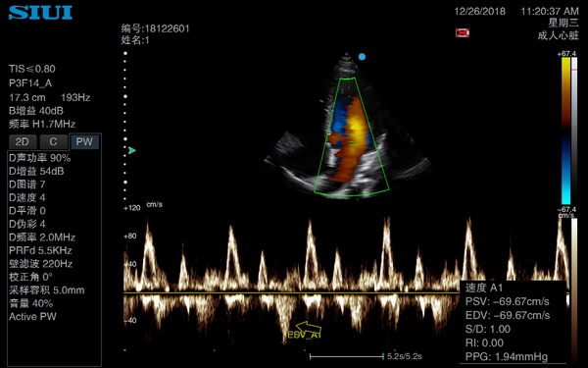Click the 5.2s/5.2s cine timeline bar
This screenshot has width=588, height=368.
(347, 356)
